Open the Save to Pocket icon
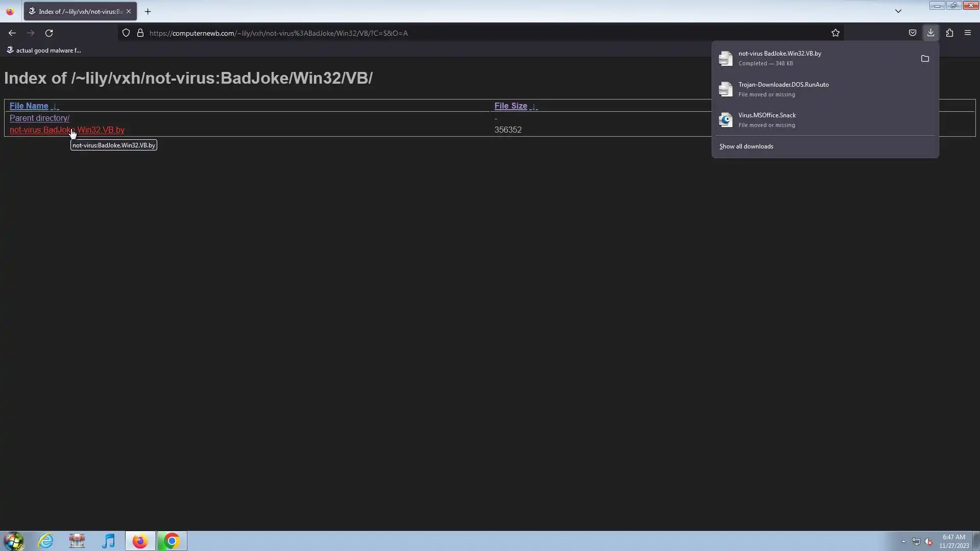 click(912, 33)
